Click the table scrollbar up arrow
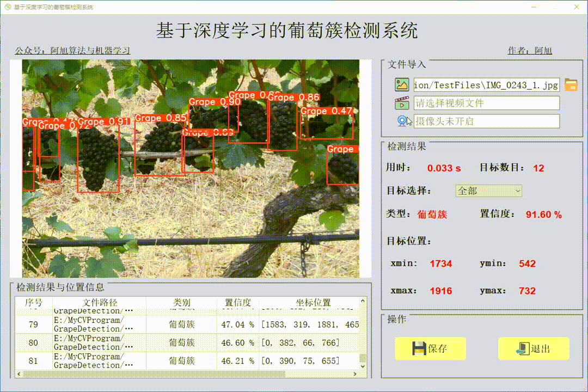Image resolution: width=588 pixels, height=392 pixels. click(363, 301)
